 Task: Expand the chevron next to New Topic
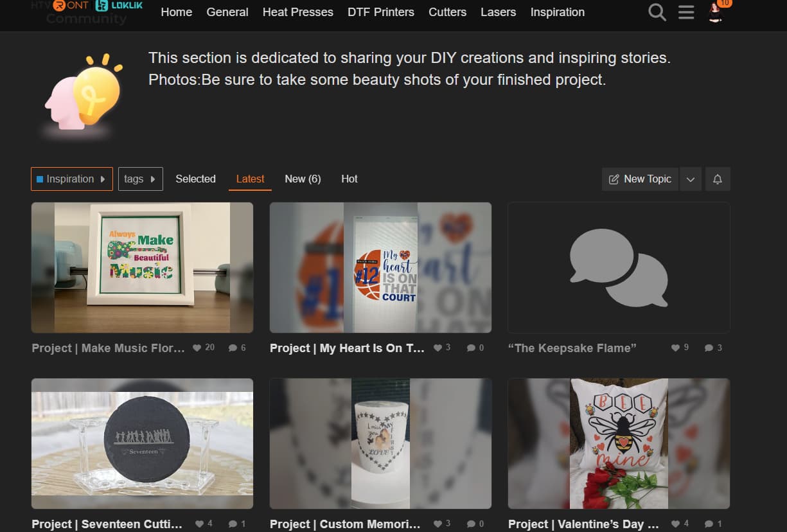click(690, 179)
